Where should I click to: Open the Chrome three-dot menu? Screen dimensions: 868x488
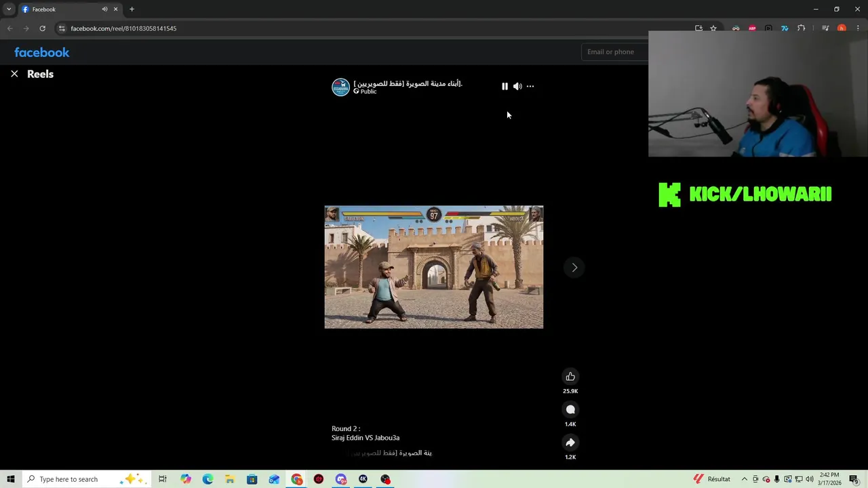point(858,28)
